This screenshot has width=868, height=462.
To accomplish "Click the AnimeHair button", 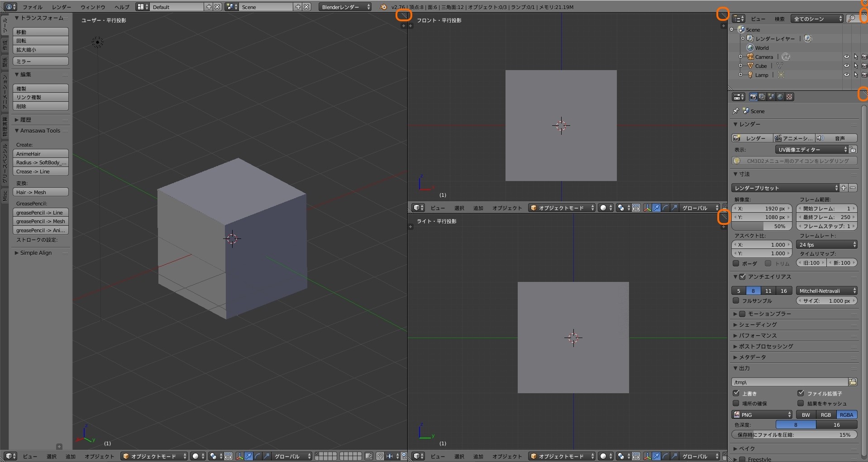I will coord(41,154).
